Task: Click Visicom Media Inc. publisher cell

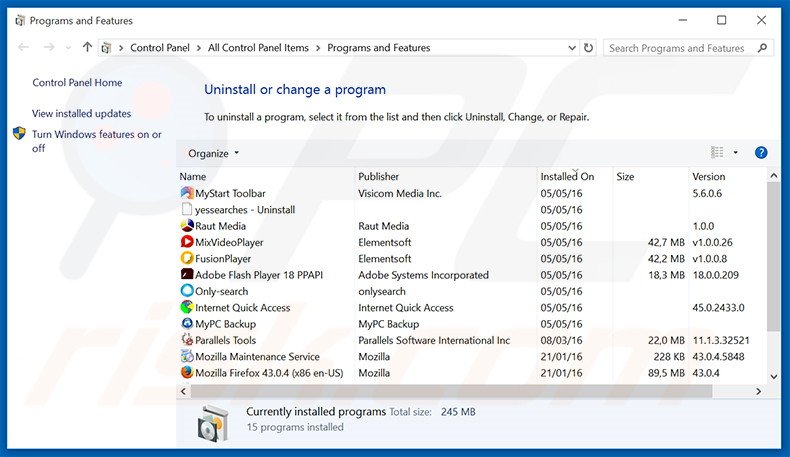Action: 400,193
